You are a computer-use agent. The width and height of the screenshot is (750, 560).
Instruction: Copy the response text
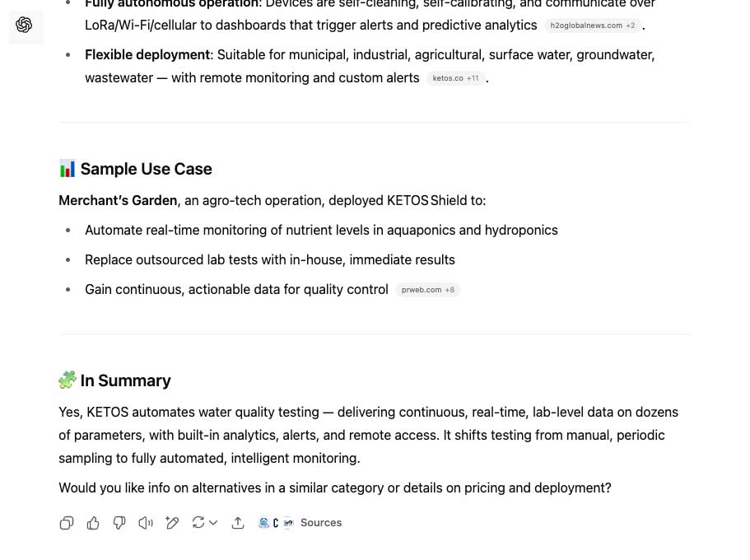coord(67,523)
